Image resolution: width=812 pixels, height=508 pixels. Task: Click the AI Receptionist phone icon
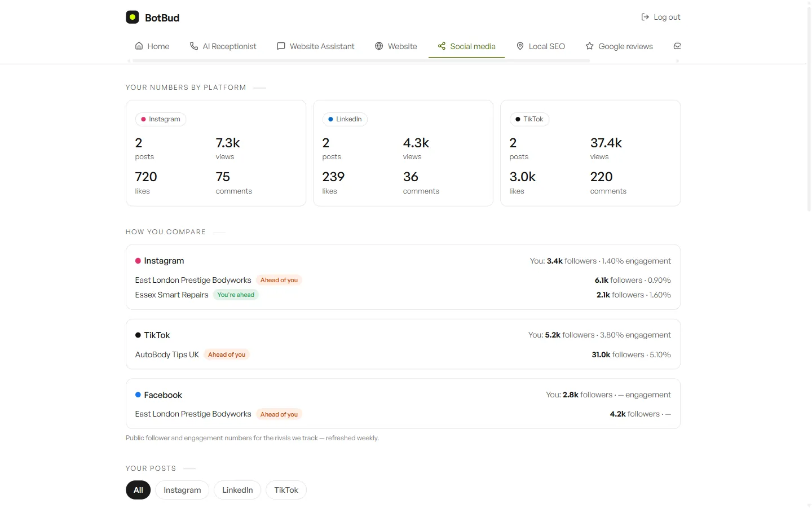point(194,46)
